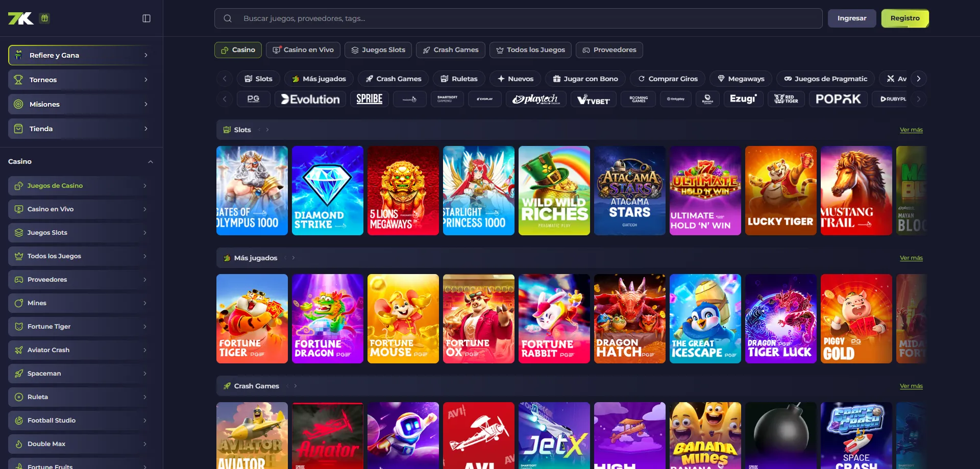
Task: Click Tienda shop icon in sidebar
Action: click(x=18, y=129)
